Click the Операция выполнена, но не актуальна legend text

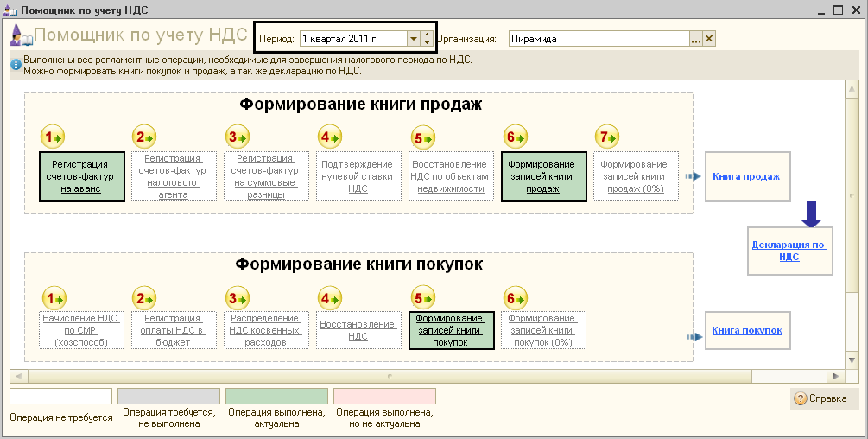[384, 418]
